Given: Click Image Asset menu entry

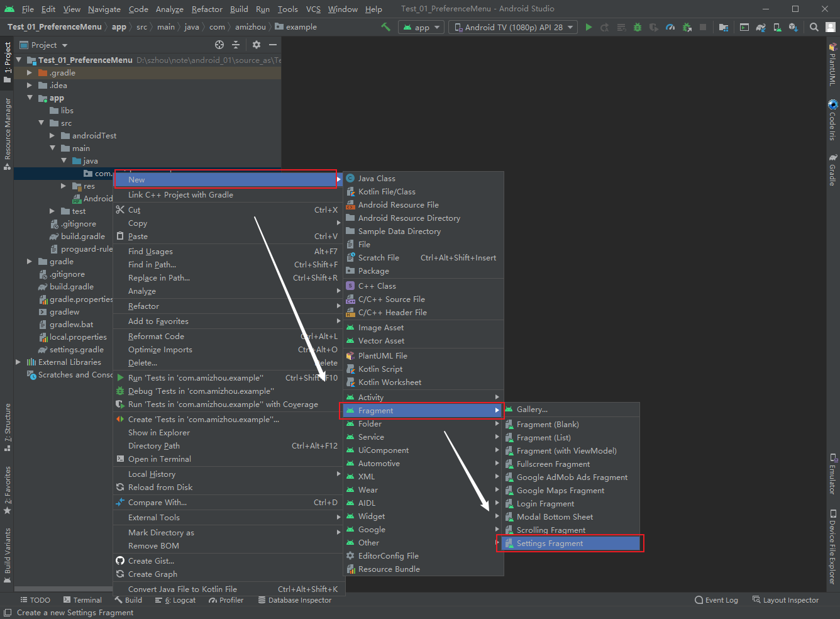Looking at the screenshot, I should pos(424,328).
